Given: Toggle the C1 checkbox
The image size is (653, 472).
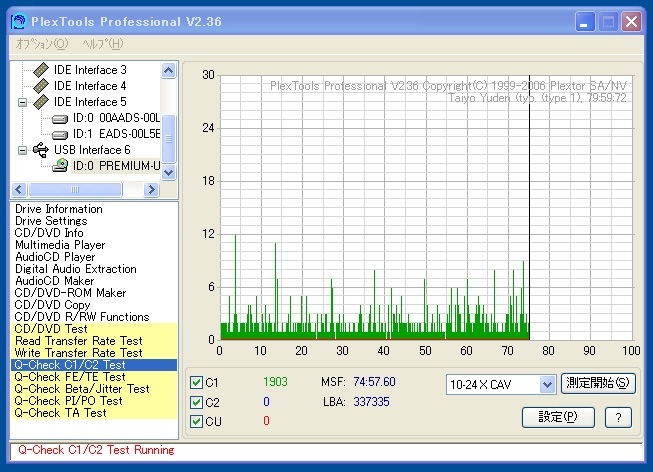Looking at the screenshot, I should tap(196, 382).
